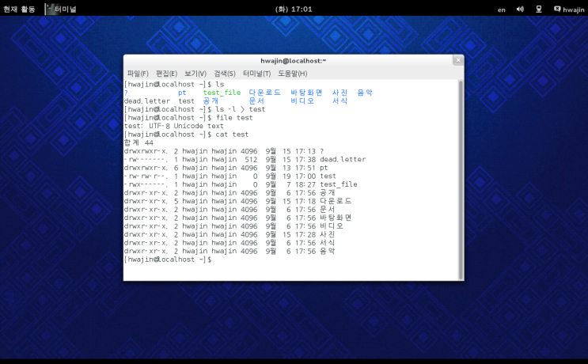Open the 보기(V) menu
Viewport: 588px width, 364px height.
[x=195, y=74]
